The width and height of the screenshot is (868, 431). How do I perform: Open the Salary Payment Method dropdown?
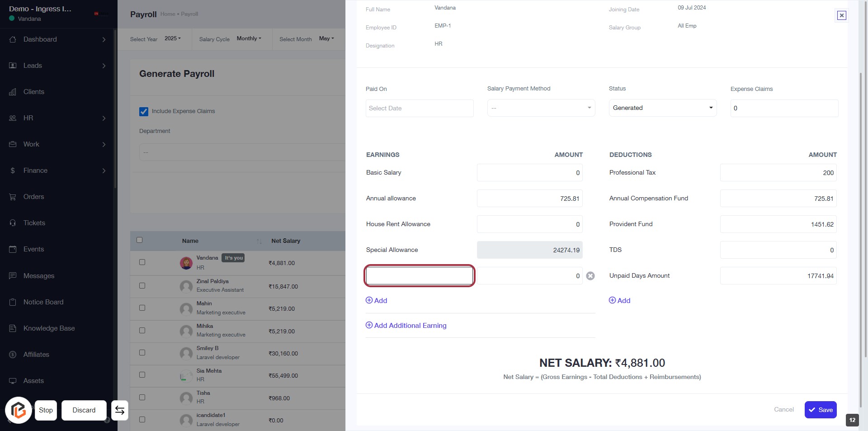pos(541,108)
